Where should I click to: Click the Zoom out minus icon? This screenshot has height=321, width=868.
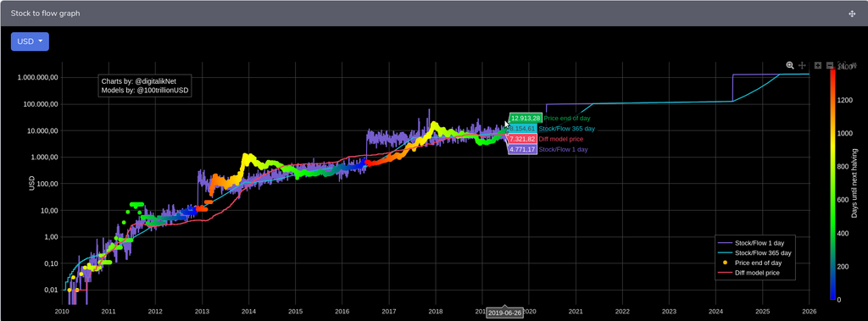(830, 65)
